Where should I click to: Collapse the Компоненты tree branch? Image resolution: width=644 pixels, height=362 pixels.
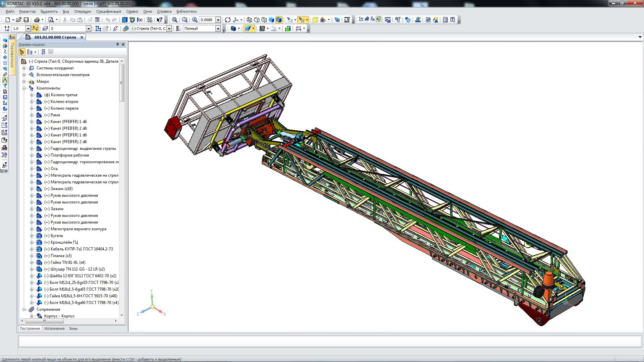pos(24,88)
